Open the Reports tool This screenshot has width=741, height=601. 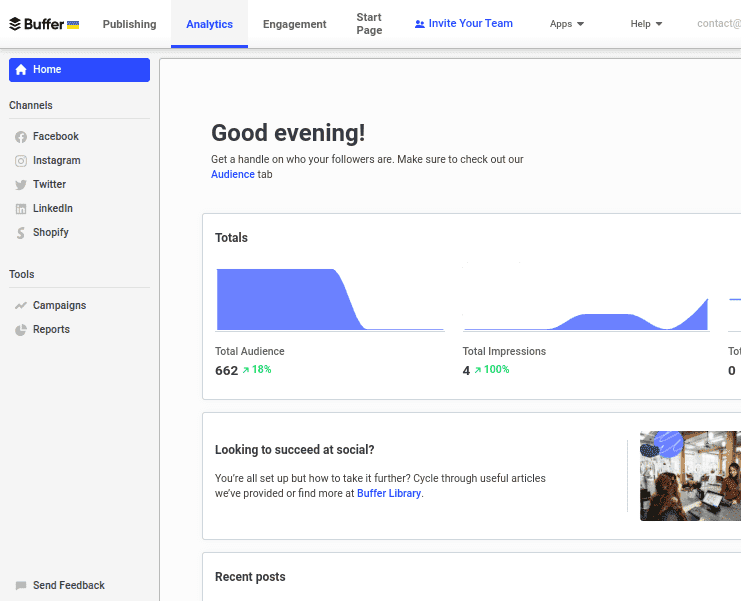click(x=51, y=329)
